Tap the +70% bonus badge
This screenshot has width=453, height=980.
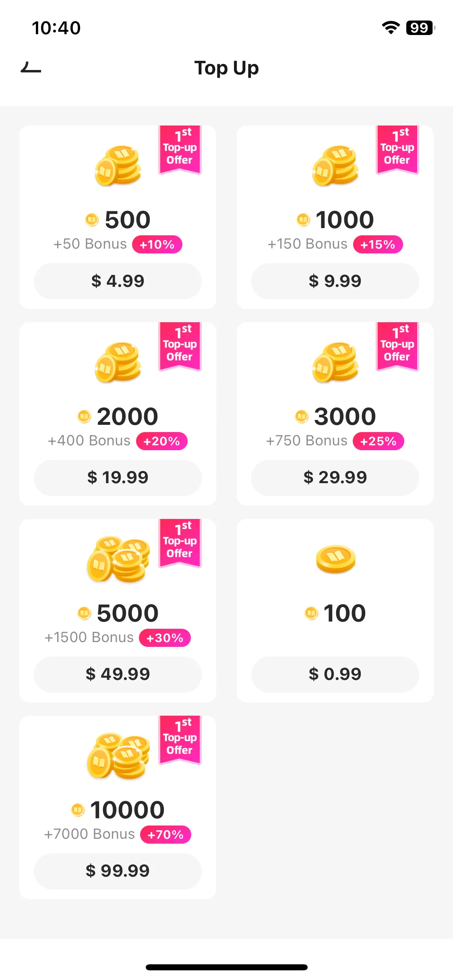click(x=165, y=835)
